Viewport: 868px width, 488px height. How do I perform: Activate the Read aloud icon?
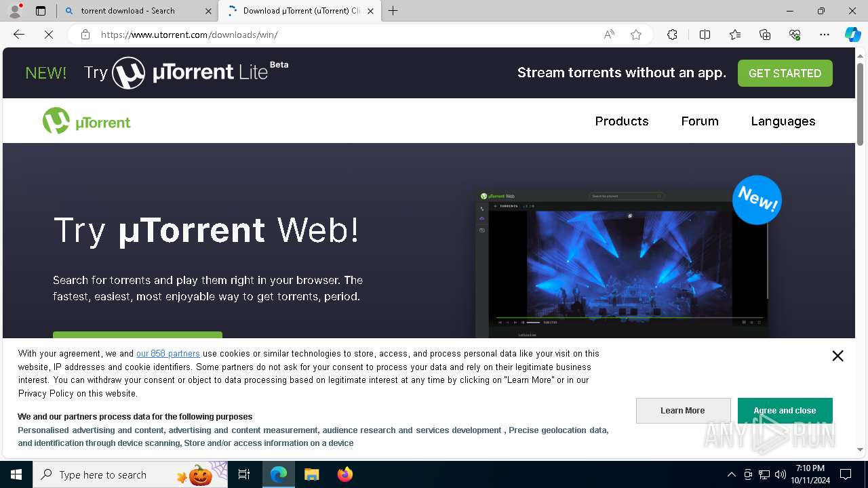point(609,35)
